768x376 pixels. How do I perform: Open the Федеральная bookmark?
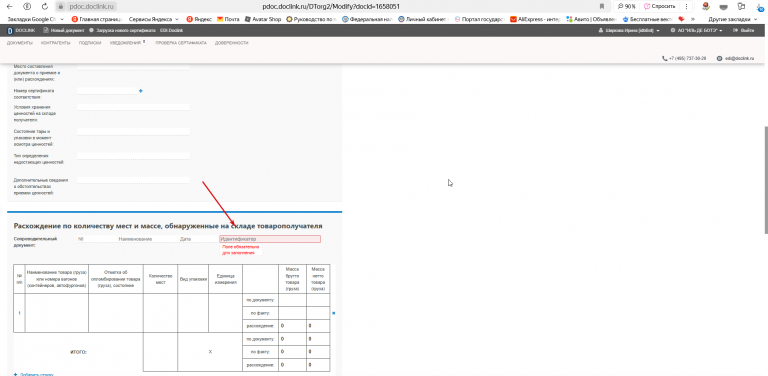click(x=367, y=19)
